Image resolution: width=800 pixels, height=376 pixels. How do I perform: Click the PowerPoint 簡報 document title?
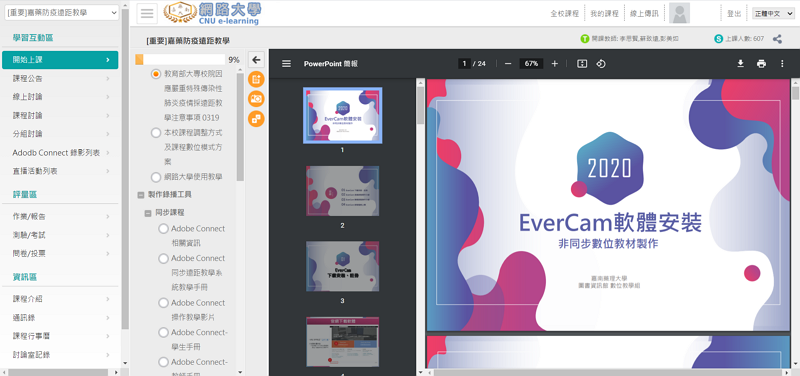point(331,64)
